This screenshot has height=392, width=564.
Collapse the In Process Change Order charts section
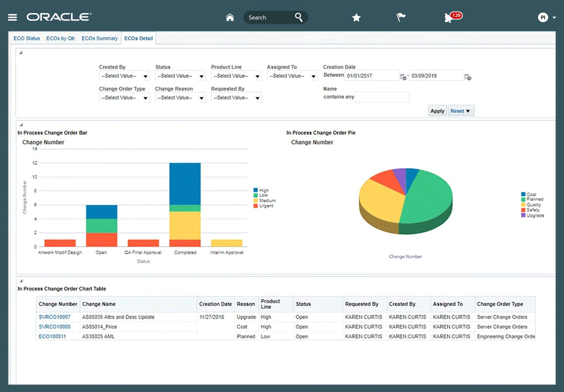(x=21, y=125)
